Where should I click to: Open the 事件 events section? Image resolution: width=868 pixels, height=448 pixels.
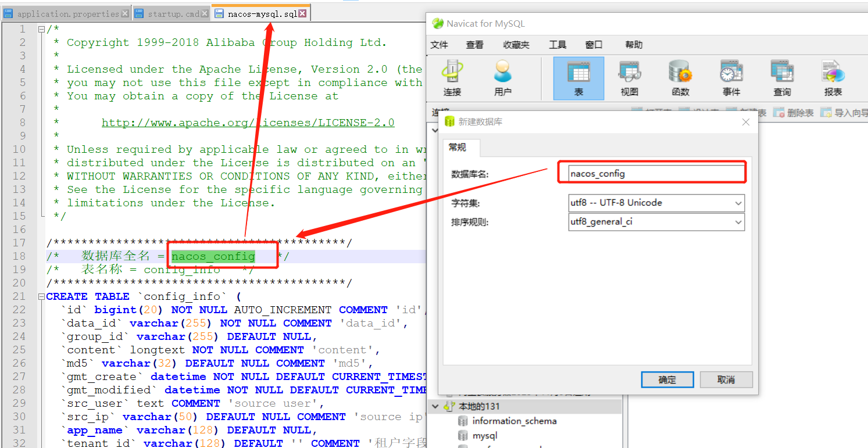tap(731, 78)
